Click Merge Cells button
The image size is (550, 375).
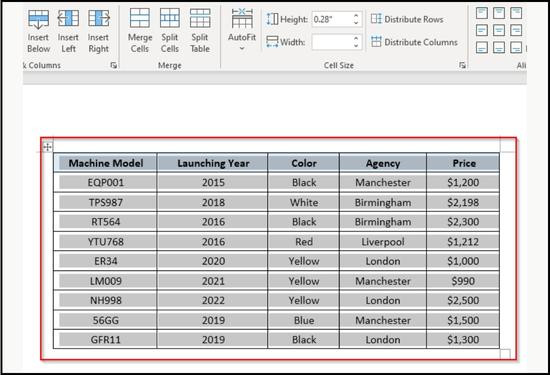140,31
